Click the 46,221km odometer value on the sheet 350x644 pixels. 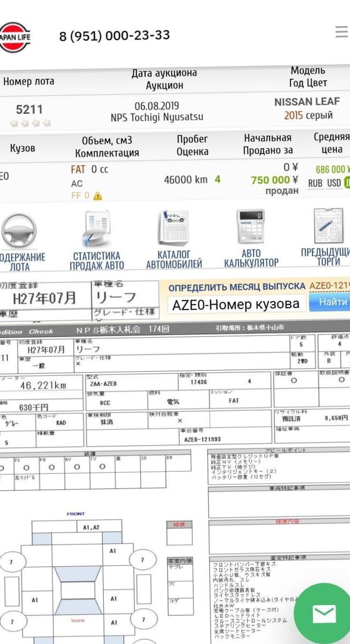43,385
